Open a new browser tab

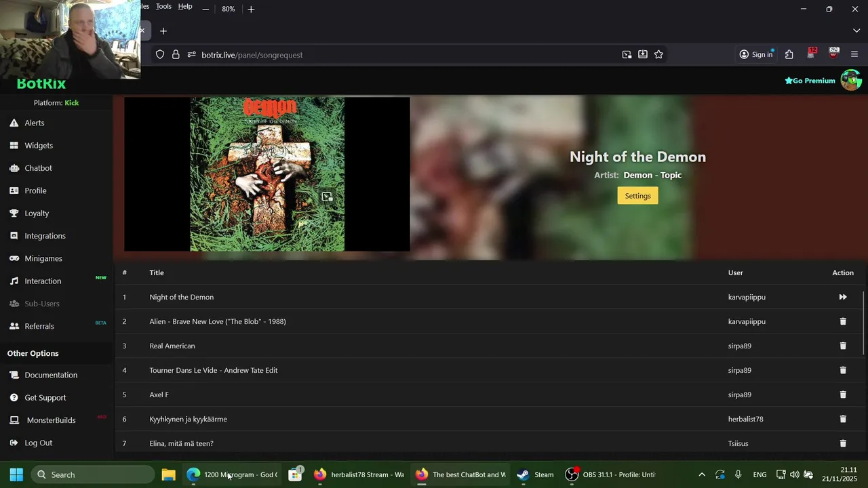(163, 30)
